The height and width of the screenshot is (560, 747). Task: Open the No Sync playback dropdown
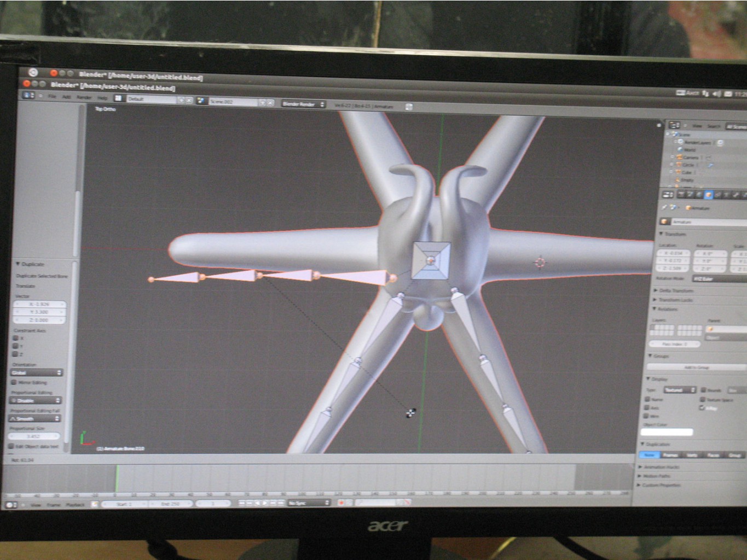[309, 503]
